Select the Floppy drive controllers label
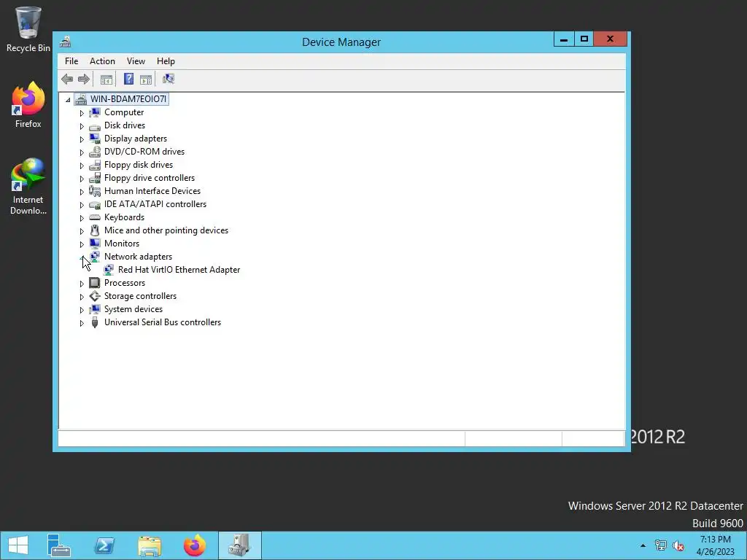The image size is (747, 560). tap(150, 178)
